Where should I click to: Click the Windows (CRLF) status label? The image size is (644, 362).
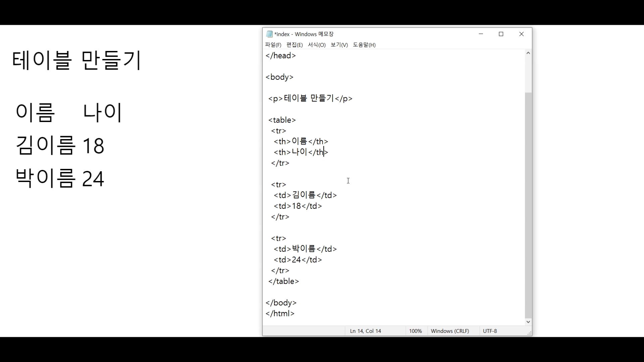(450, 331)
